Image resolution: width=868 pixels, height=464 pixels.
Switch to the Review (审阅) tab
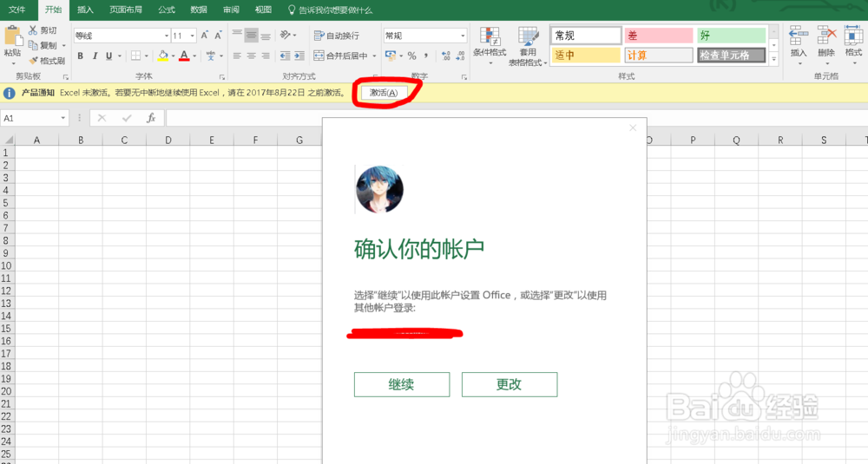click(x=231, y=10)
